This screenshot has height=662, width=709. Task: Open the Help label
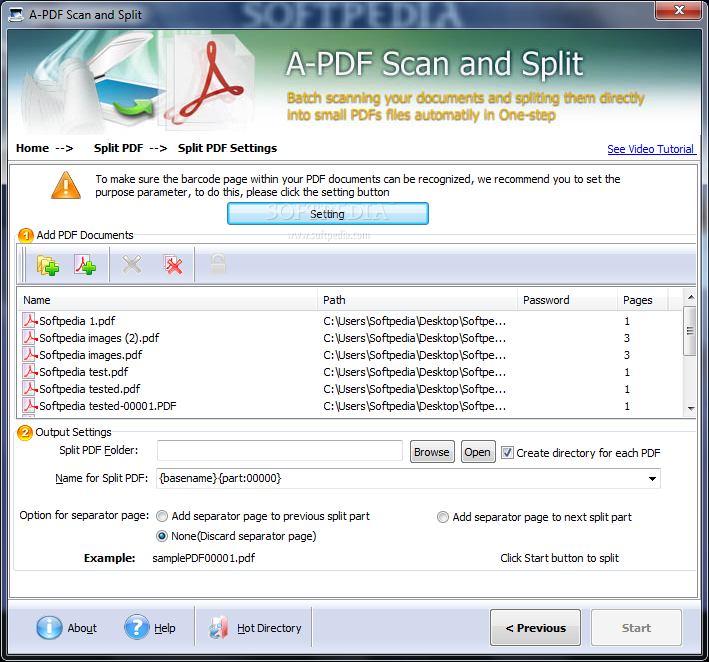pyautogui.click(x=165, y=628)
